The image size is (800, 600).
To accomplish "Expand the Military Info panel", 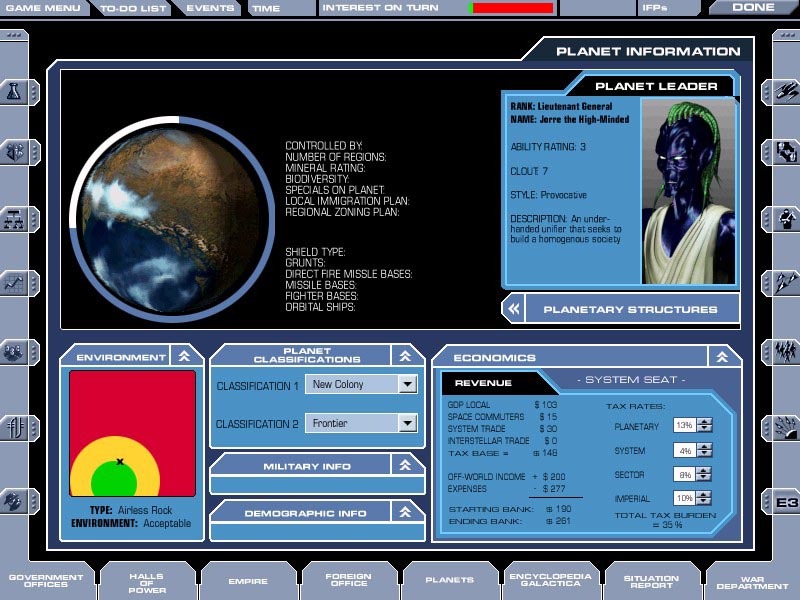I will (405, 465).
